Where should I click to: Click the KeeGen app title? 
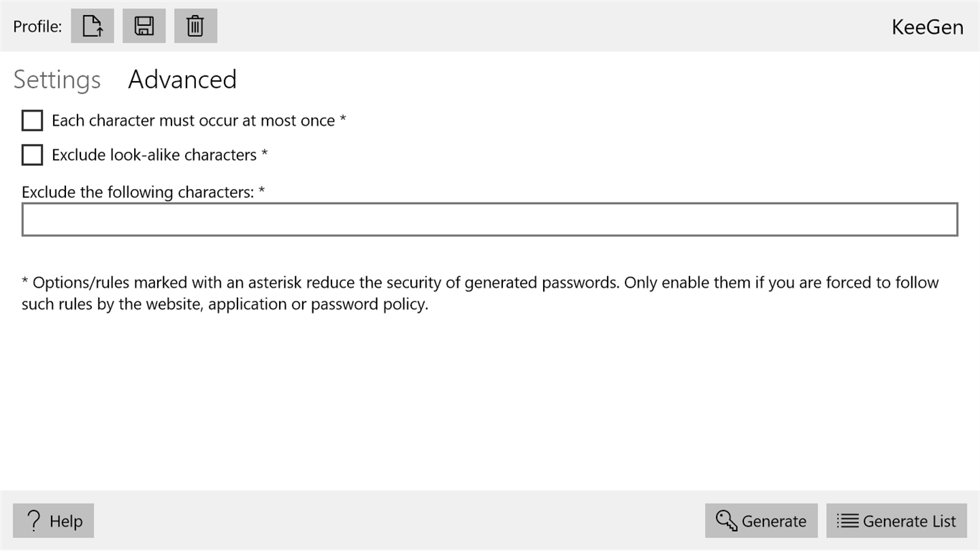click(927, 27)
